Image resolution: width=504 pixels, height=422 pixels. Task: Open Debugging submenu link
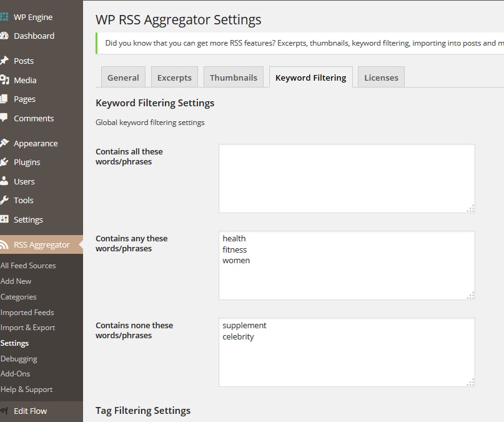click(19, 358)
